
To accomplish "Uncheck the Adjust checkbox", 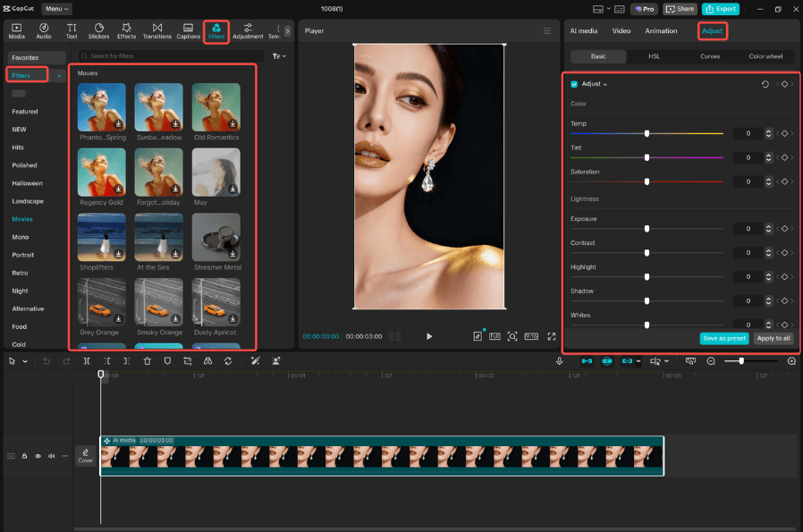I will [x=574, y=84].
